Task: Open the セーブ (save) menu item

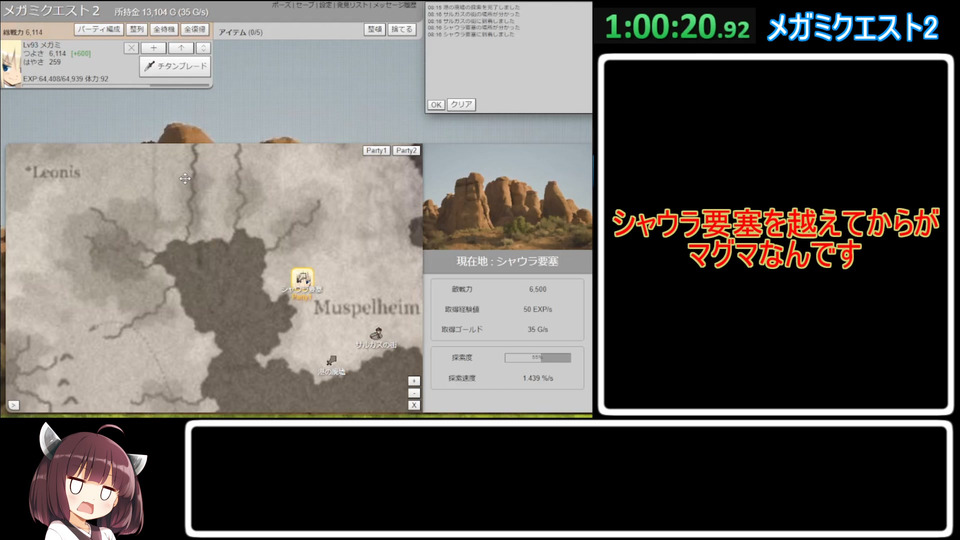Action: click(305, 5)
